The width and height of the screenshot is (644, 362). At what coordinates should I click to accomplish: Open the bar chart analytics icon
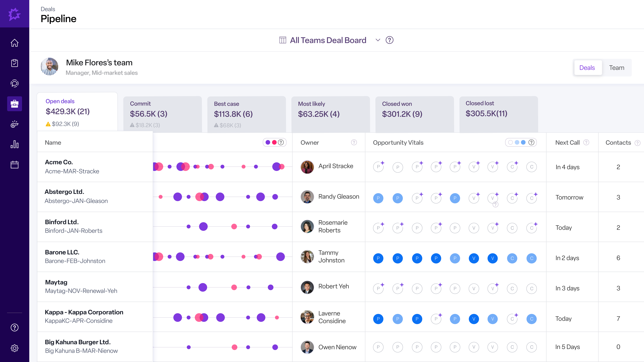tap(14, 144)
